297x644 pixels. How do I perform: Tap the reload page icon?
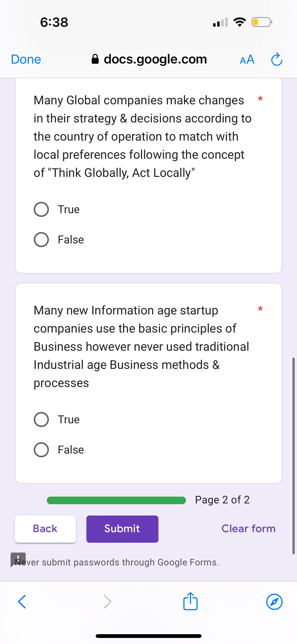click(x=276, y=59)
